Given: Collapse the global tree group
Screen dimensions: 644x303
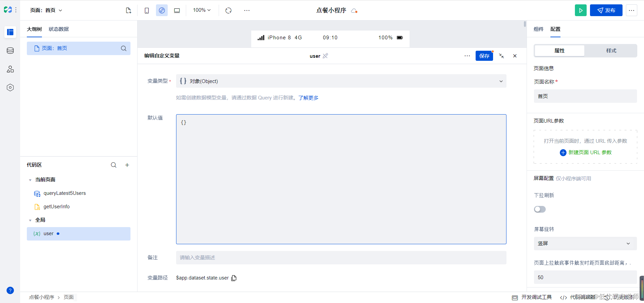Looking at the screenshot, I should pyautogui.click(x=30, y=220).
